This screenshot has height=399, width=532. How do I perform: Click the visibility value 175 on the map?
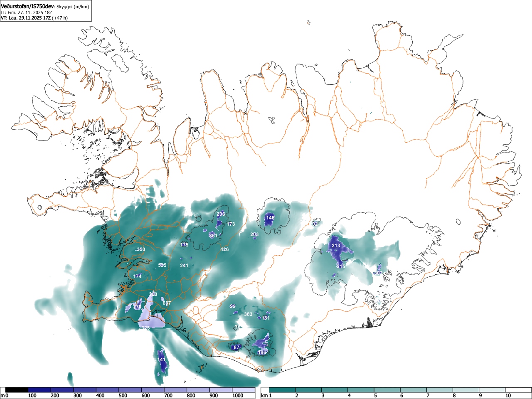coord(184,245)
